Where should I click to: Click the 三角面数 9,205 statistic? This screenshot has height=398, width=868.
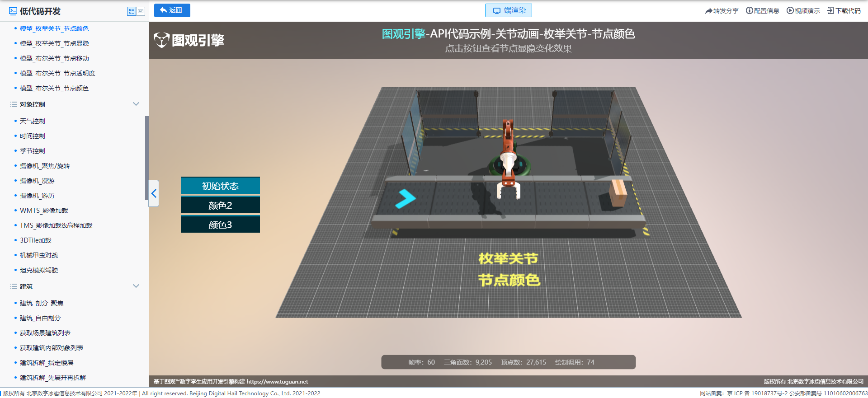(x=468, y=362)
